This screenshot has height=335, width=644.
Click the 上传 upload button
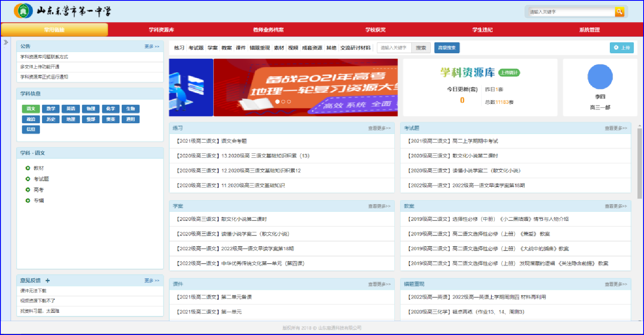(621, 48)
